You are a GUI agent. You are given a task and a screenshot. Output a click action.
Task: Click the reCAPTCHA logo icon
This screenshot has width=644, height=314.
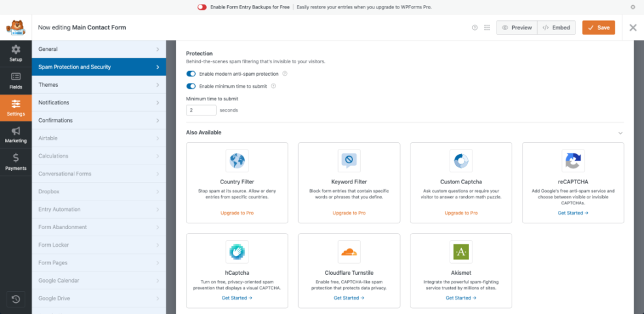pyautogui.click(x=573, y=161)
